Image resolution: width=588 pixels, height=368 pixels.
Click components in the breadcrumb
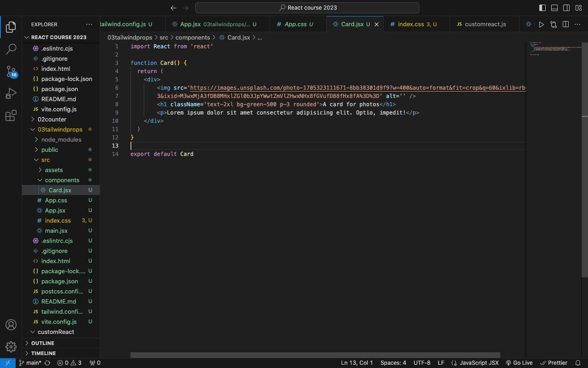point(192,37)
